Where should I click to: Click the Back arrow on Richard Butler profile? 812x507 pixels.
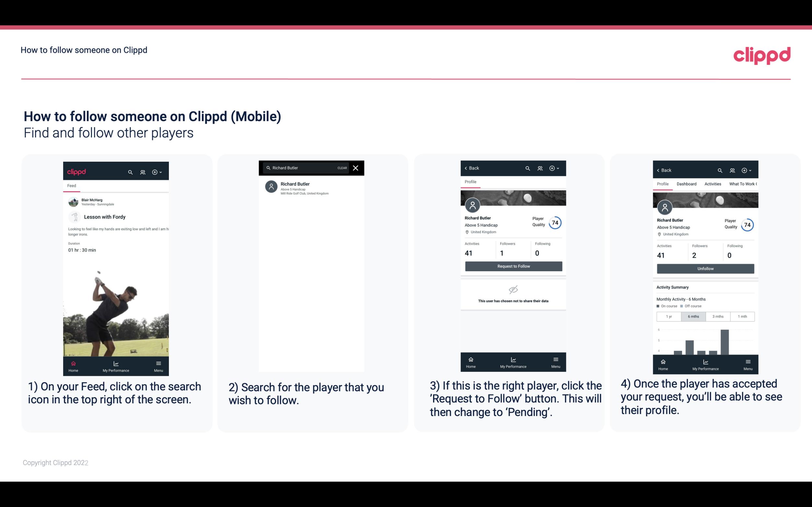click(467, 167)
